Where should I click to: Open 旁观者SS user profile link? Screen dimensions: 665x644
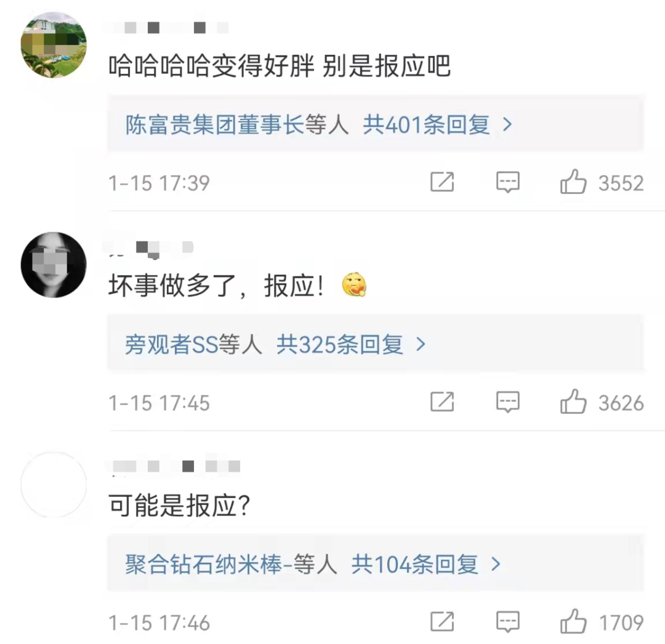pyautogui.click(x=172, y=345)
